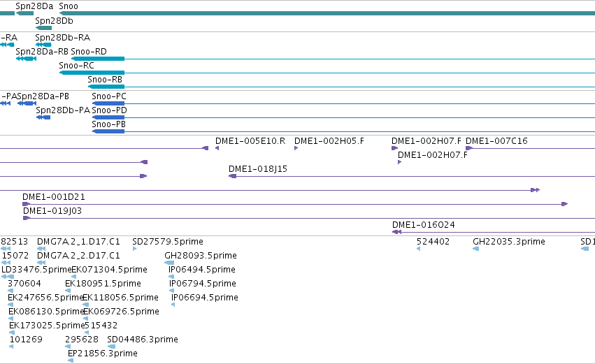595x364 pixels.
Task: Open the 524402 EST label
Action: click(433, 242)
